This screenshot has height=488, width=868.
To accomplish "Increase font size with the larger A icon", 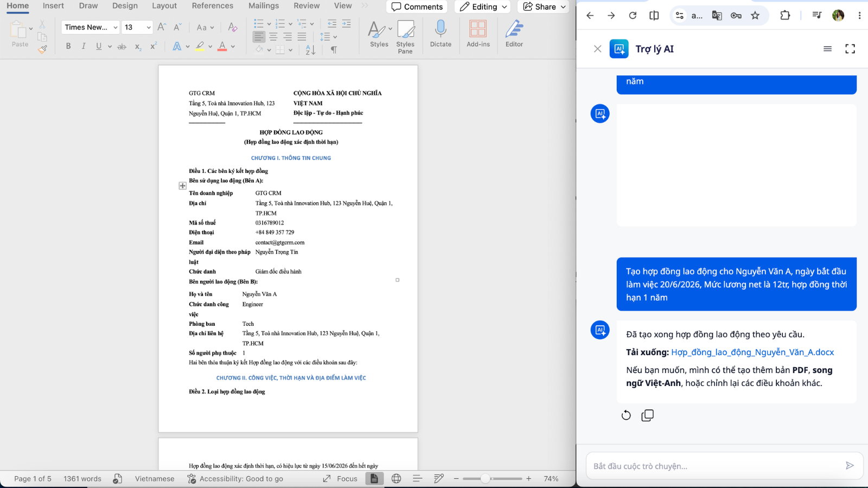I will click(x=162, y=27).
